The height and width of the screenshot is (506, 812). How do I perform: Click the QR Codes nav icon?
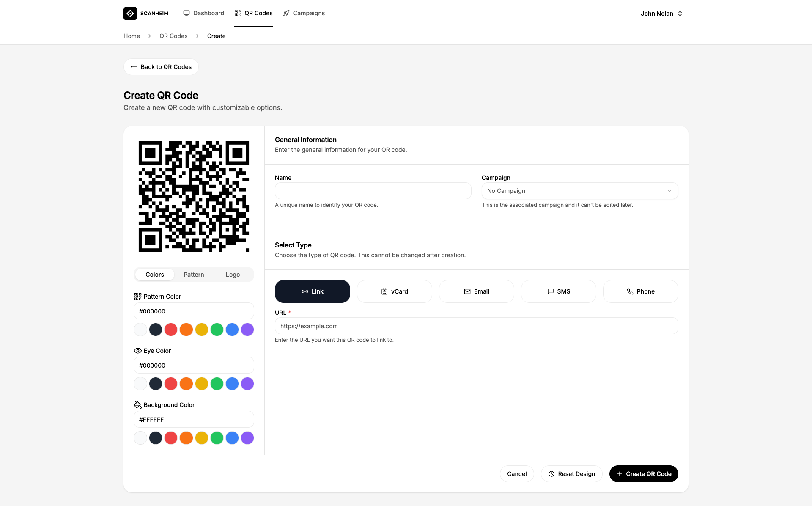coord(238,13)
